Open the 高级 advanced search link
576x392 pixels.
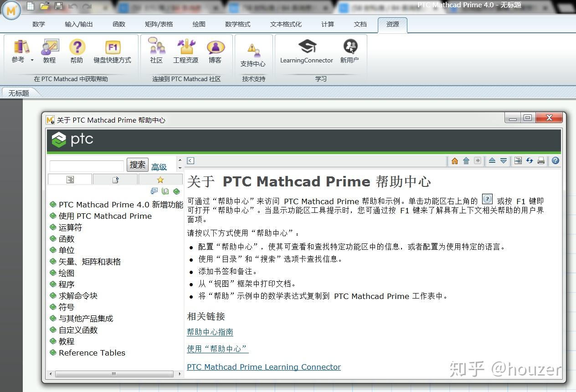(159, 167)
